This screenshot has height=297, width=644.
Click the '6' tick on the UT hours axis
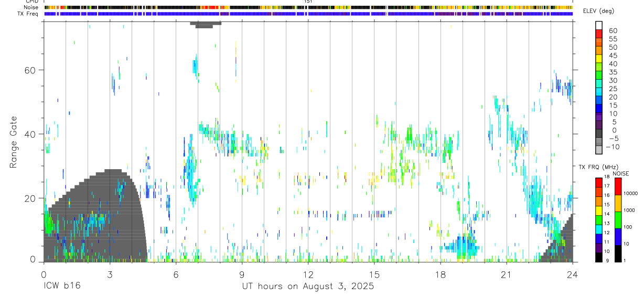[176, 274]
